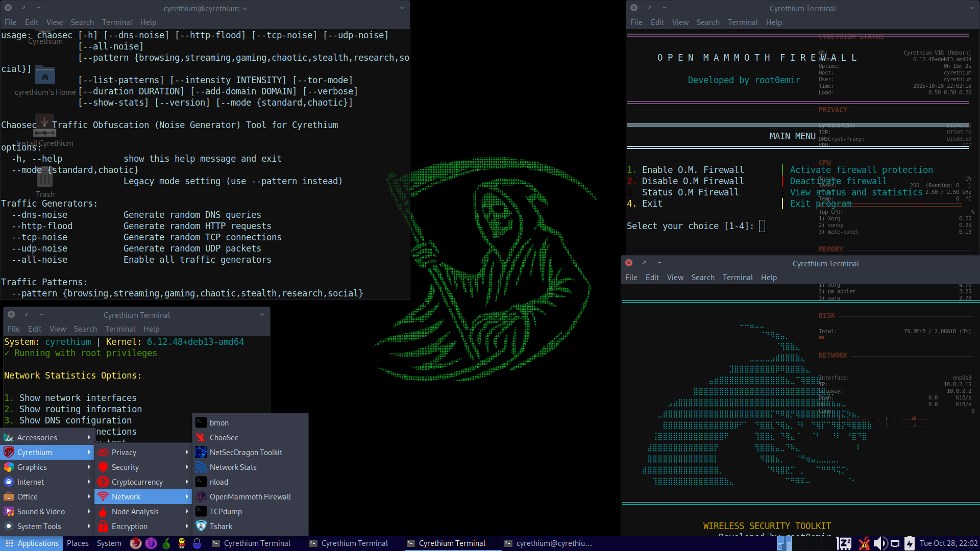Image resolution: width=980 pixels, height=551 pixels.
Task: Open the volume speaker tray icon
Action: pyautogui.click(x=879, y=543)
